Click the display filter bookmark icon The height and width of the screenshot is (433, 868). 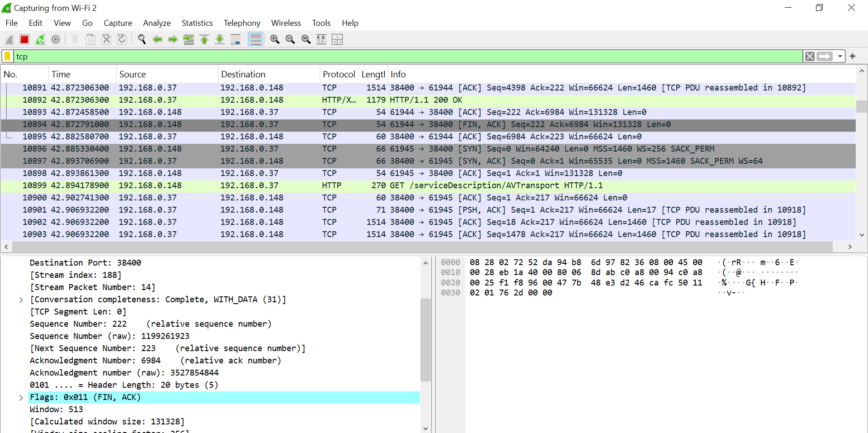(x=8, y=57)
